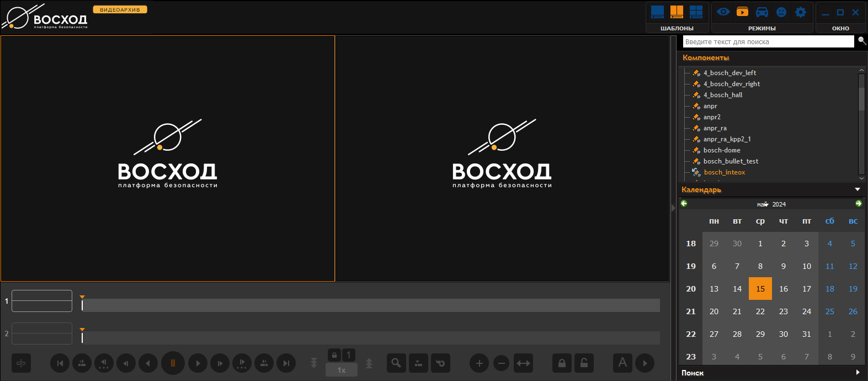Toggle the small lock above the speed indicator

(x=334, y=354)
